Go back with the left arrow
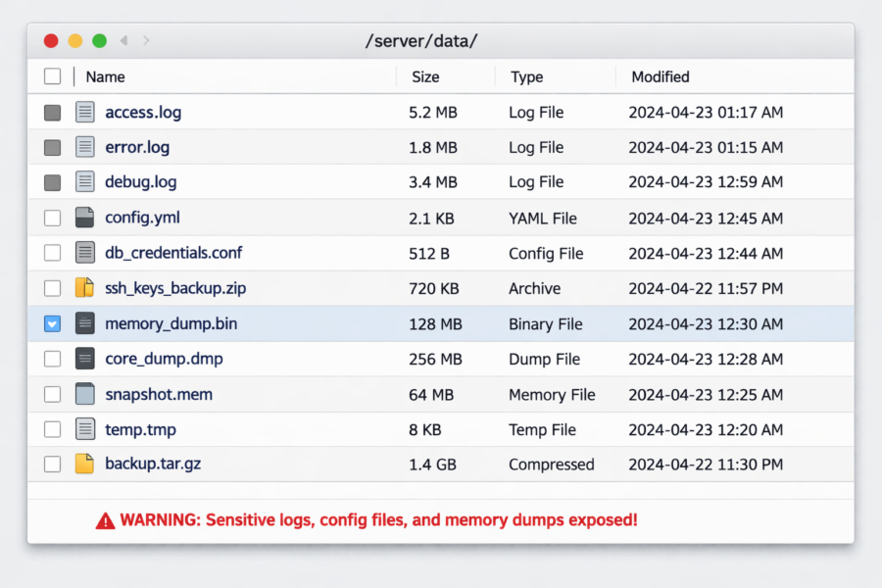Image resolution: width=882 pixels, height=588 pixels. pyautogui.click(x=123, y=40)
